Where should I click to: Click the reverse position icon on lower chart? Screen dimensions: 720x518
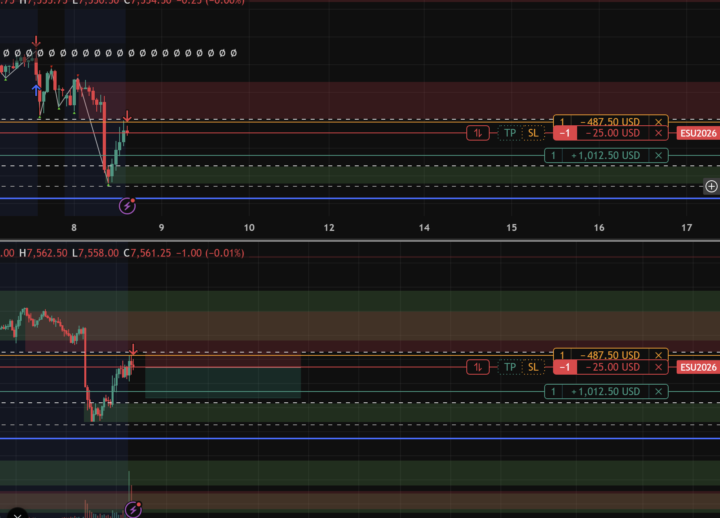pos(478,367)
